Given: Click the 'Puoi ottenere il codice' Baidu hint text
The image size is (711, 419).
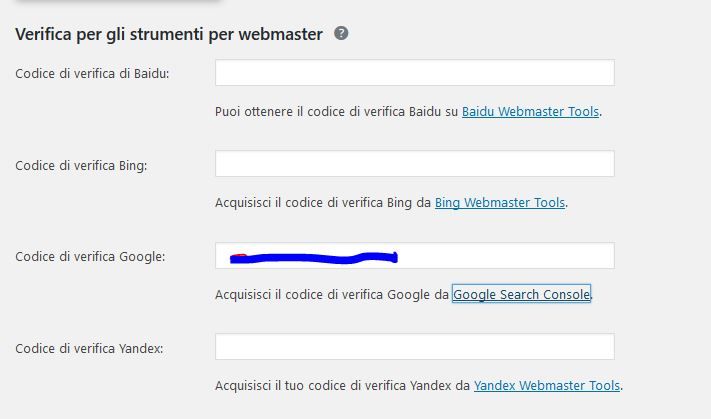Looking at the screenshot, I should 336,112.
